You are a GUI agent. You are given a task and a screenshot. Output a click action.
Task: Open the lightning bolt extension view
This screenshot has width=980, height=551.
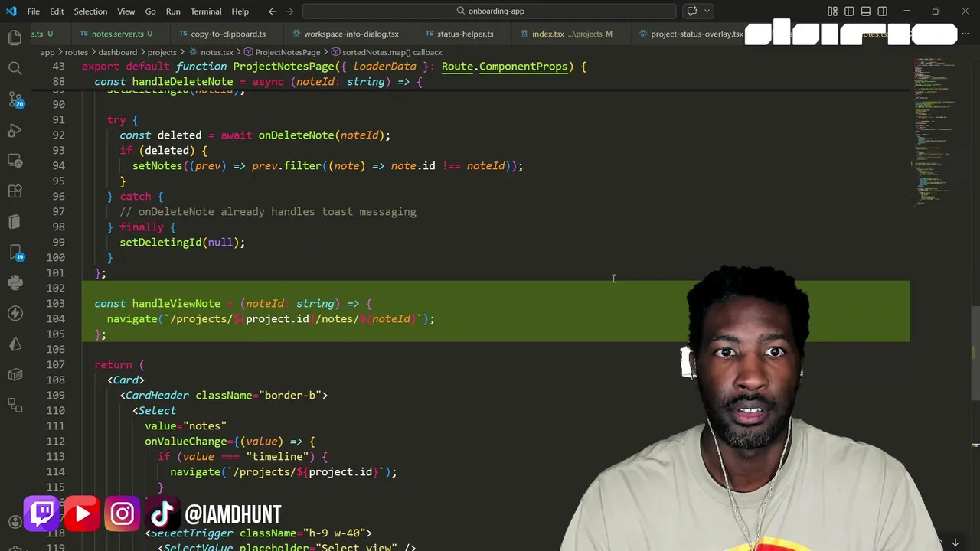tap(15, 314)
